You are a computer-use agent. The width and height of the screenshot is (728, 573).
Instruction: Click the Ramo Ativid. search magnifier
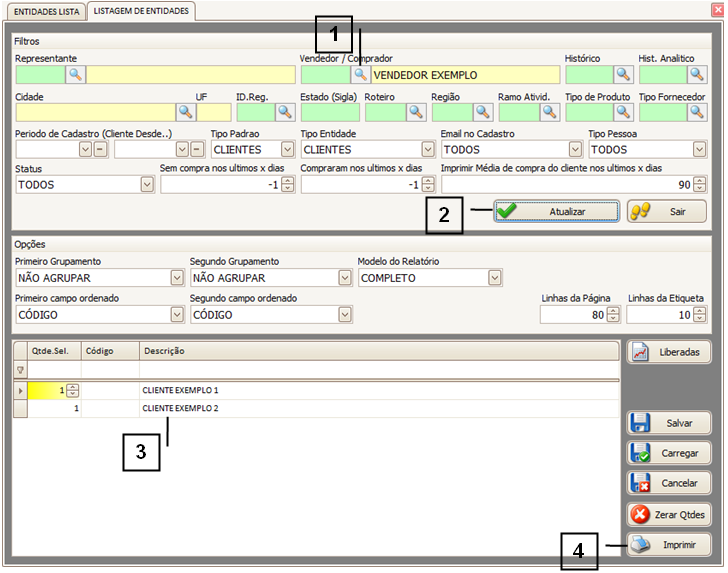click(x=549, y=112)
